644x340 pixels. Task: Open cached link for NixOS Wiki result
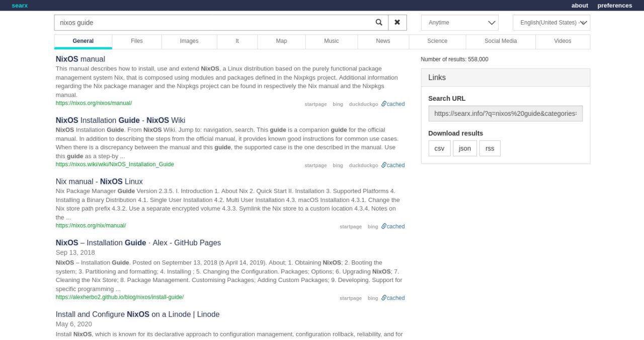tap(393, 165)
